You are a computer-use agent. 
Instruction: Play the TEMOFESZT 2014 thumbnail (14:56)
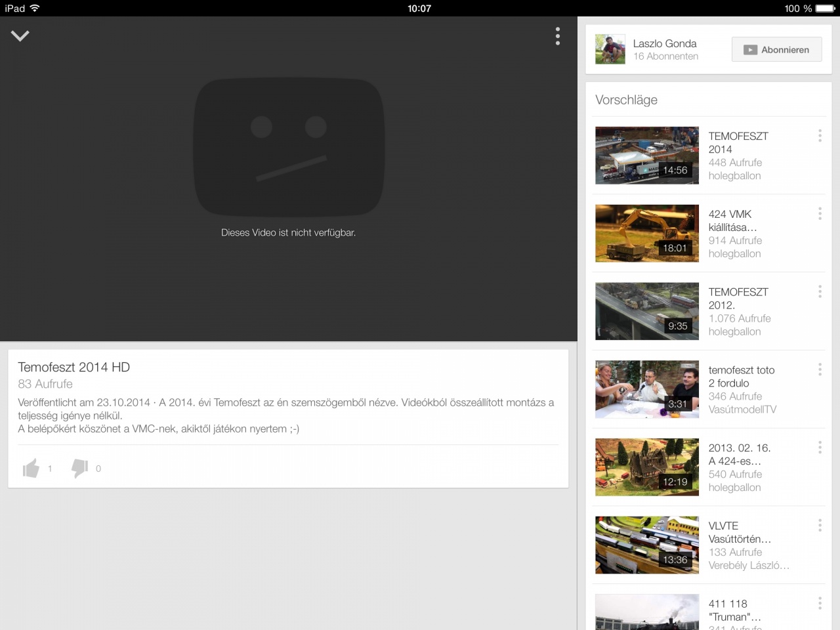[x=646, y=156]
